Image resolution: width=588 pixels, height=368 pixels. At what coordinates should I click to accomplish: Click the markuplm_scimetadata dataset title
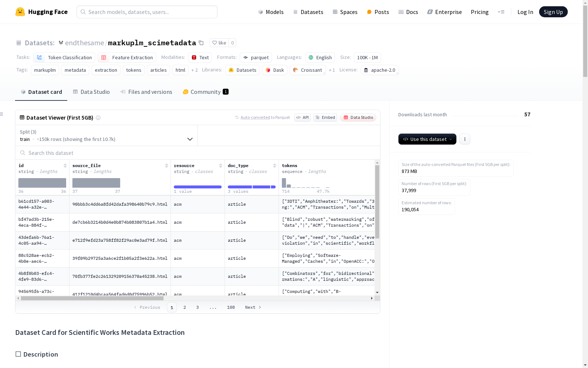[x=152, y=43]
